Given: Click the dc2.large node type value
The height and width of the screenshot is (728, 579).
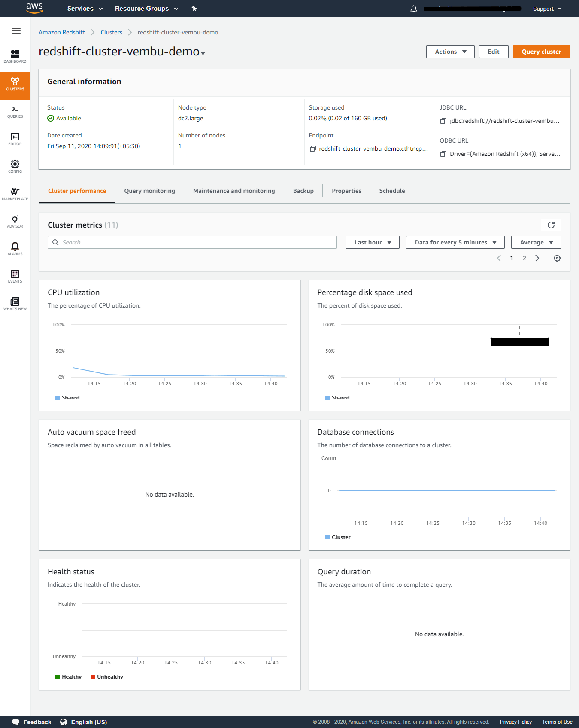Looking at the screenshot, I should click(x=191, y=118).
